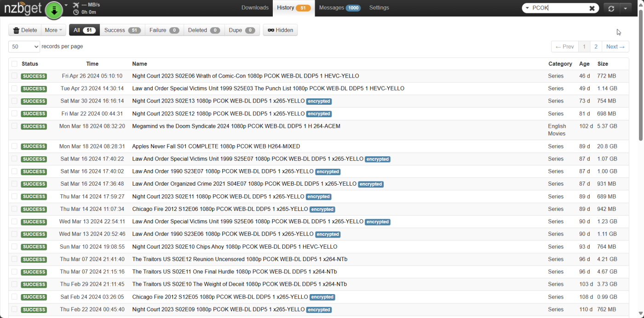
Task: Go to page 1
Action: pyautogui.click(x=584, y=47)
